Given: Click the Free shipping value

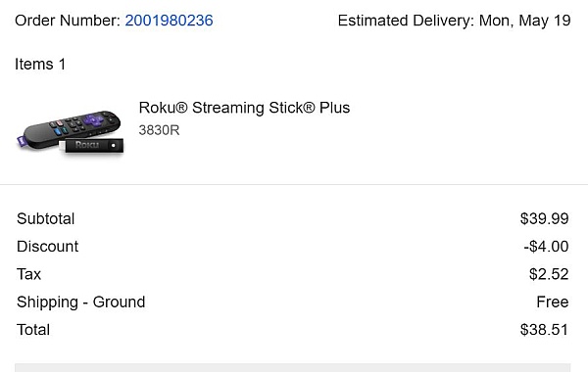Looking at the screenshot, I should pos(553,302).
